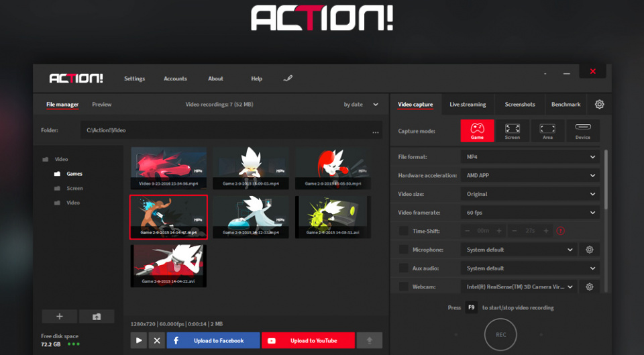Screen dimensions: 644x355
Task: Open Webcam settings gear
Action: tap(590, 287)
